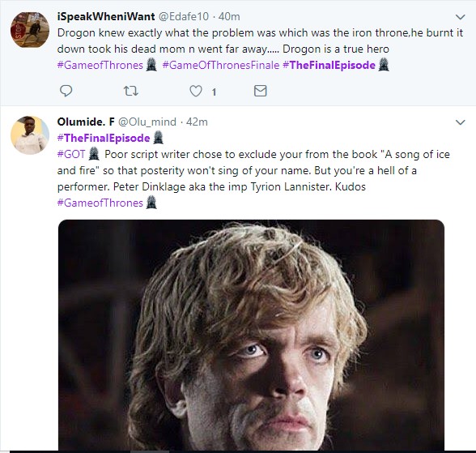The width and height of the screenshot is (476, 453).
Task: Open the 42m tweet timestamp
Action: point(197,122)
